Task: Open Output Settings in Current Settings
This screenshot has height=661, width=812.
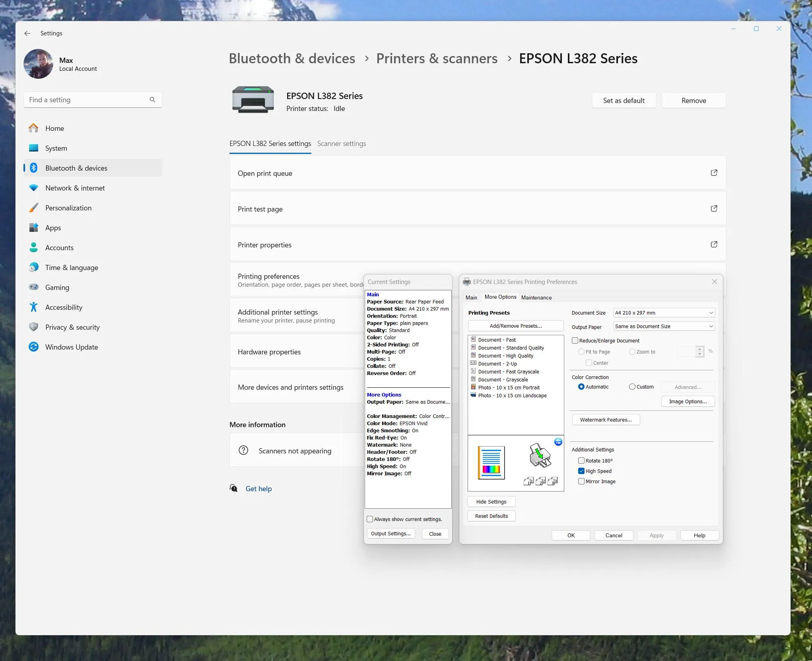Action: click(x=391, y=533)
